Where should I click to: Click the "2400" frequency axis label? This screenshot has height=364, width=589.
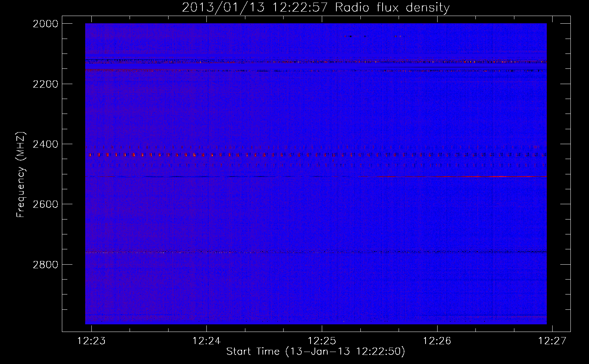point(46,144)
